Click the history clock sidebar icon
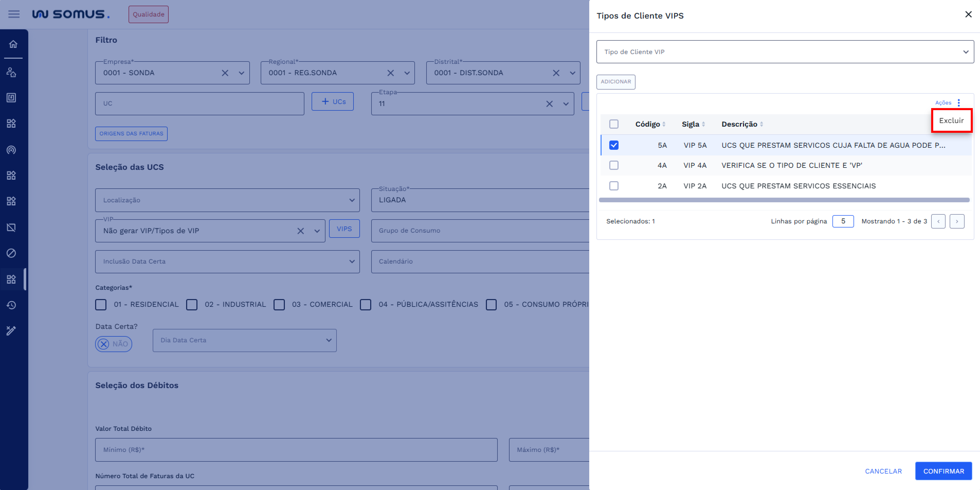 (x=11, y=305)
